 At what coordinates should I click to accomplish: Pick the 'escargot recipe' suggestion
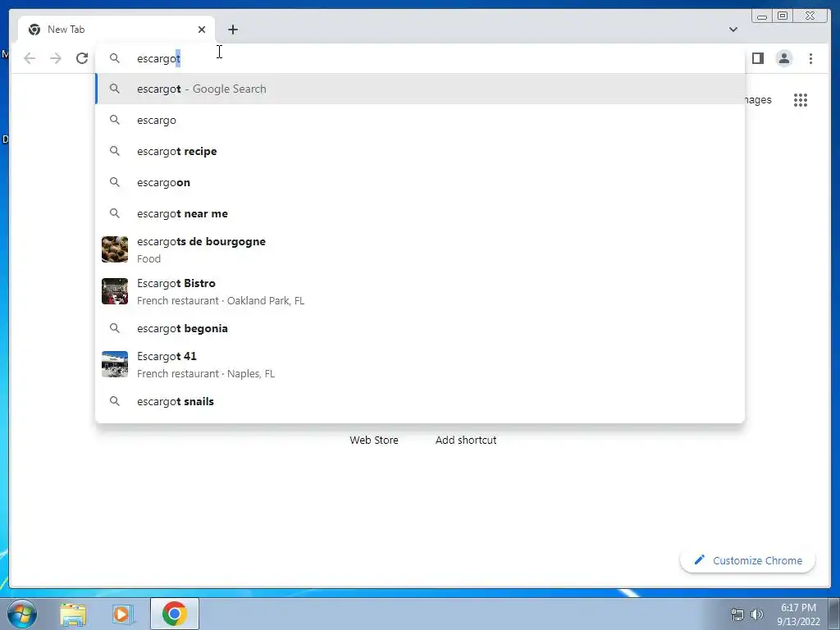click(x=420, y=151)
